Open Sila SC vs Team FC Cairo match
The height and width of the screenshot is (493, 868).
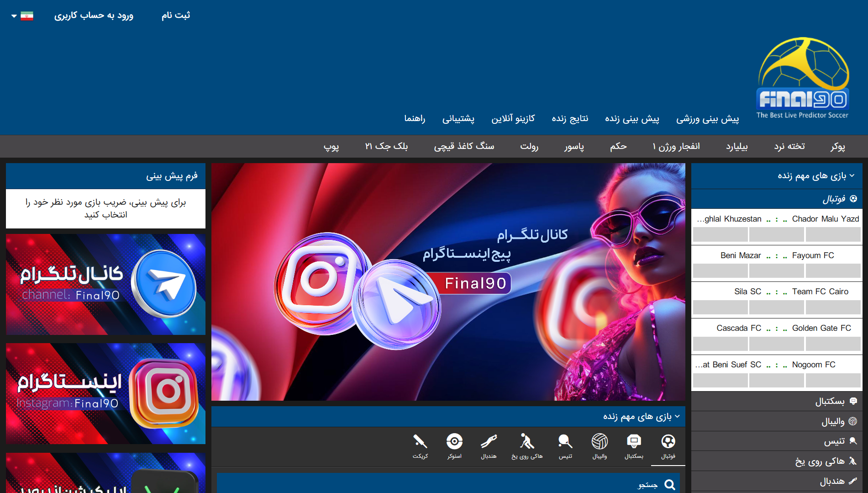777,292
